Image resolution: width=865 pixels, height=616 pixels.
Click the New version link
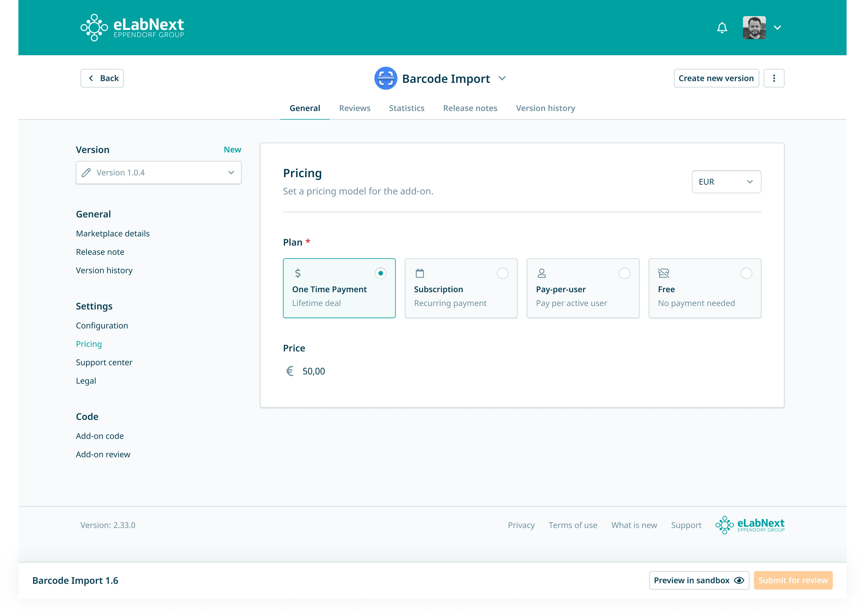click(x=232, y=150)
